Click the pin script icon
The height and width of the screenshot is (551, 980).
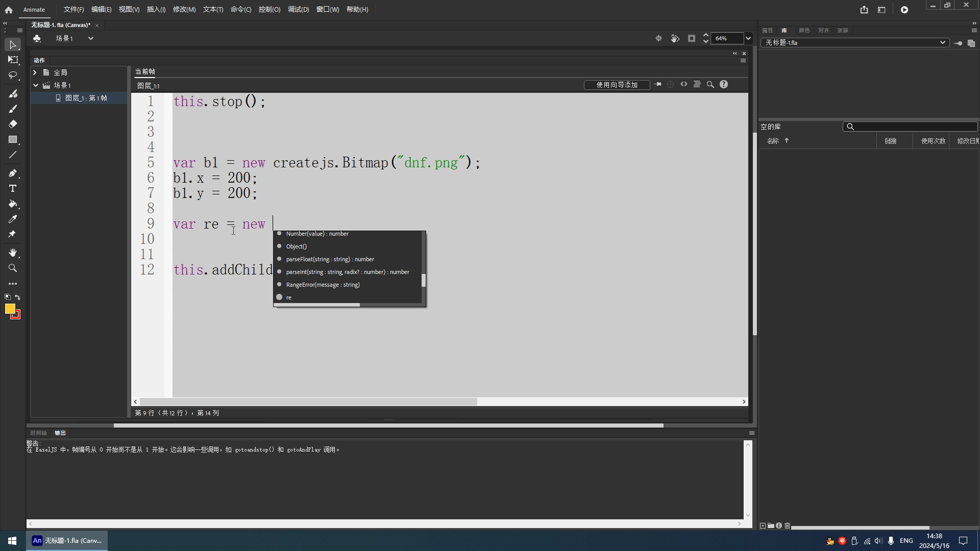[658, 85]
